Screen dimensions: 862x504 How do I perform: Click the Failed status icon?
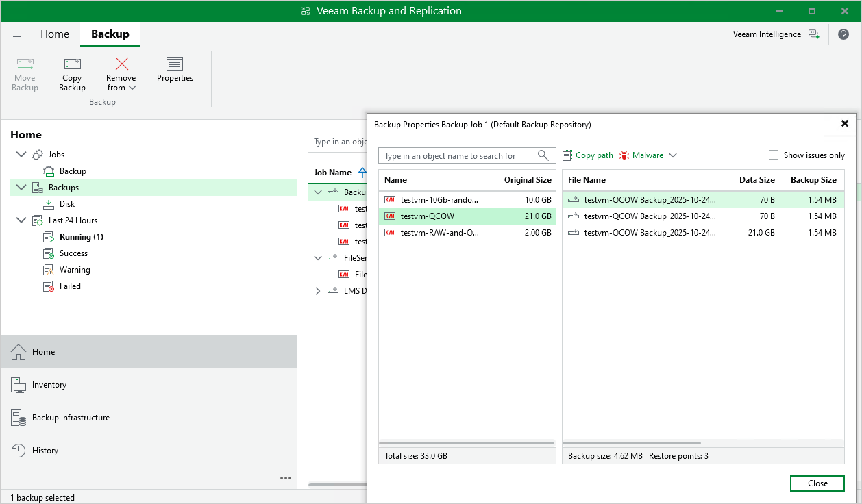coord(49,286)
